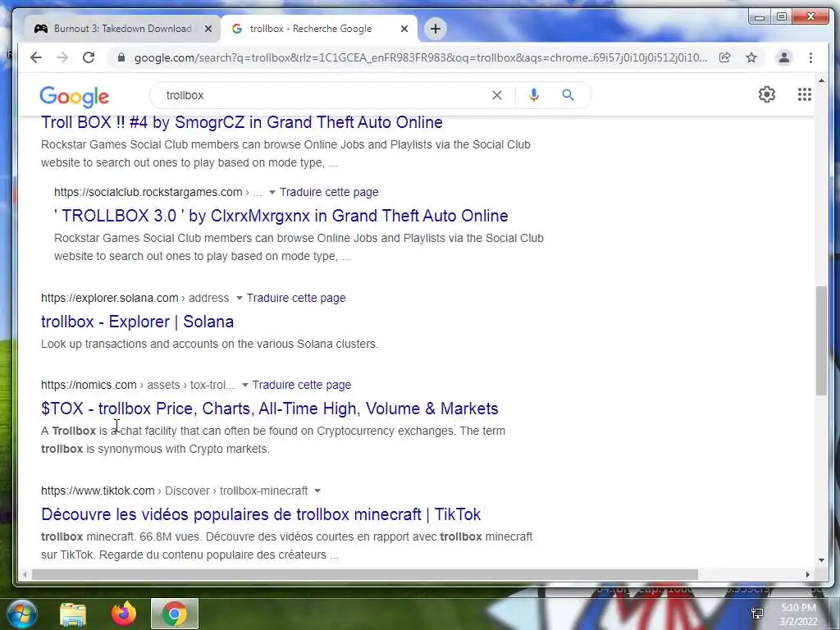Open a new browser tab

point(436,29)
